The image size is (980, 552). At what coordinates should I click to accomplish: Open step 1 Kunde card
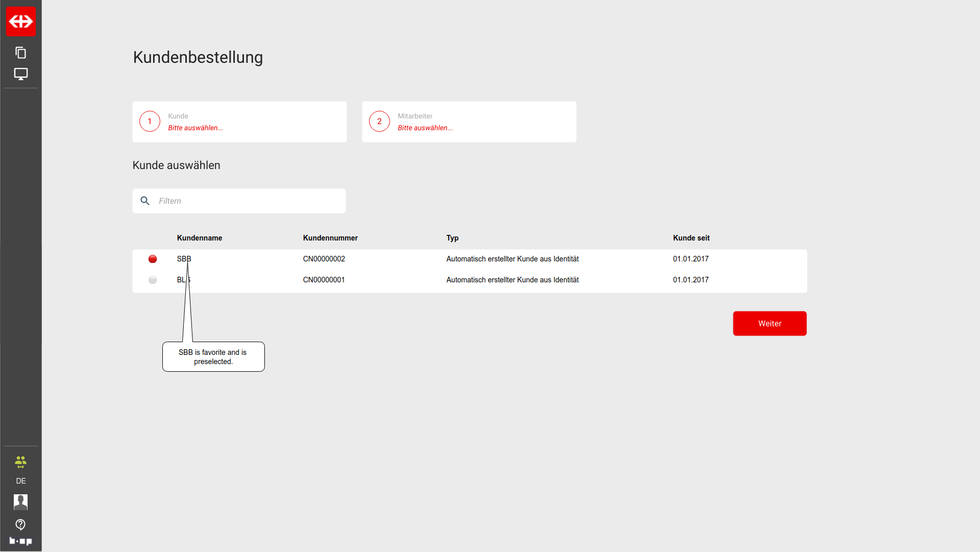[x=239, y=122]
